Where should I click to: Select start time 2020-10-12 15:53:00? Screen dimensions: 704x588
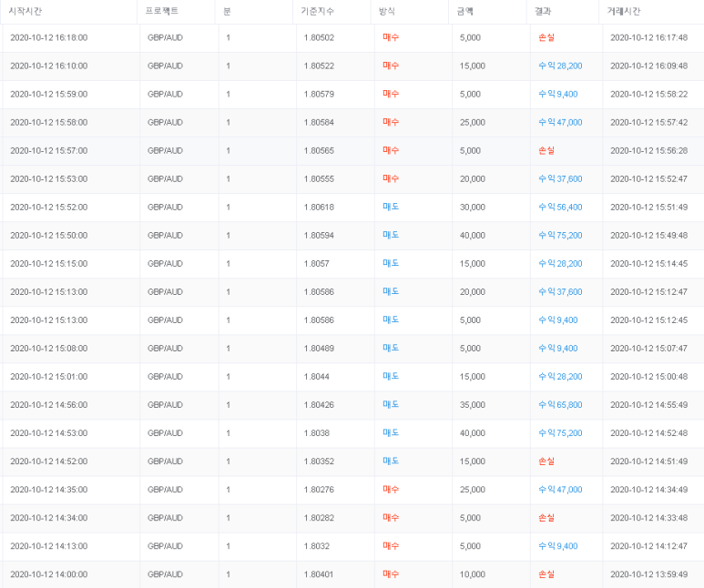(x=49, y=179)
